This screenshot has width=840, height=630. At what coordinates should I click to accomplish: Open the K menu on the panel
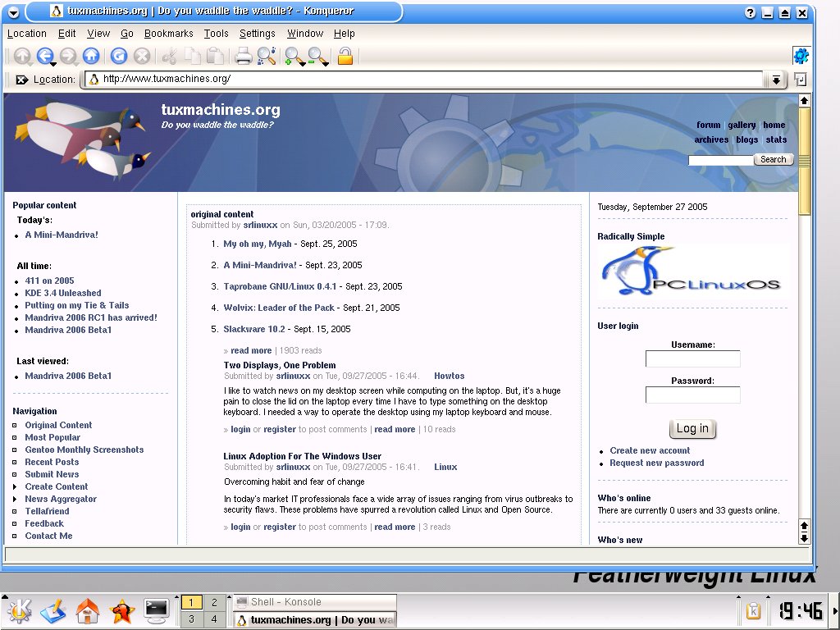(x=19, y=610)
